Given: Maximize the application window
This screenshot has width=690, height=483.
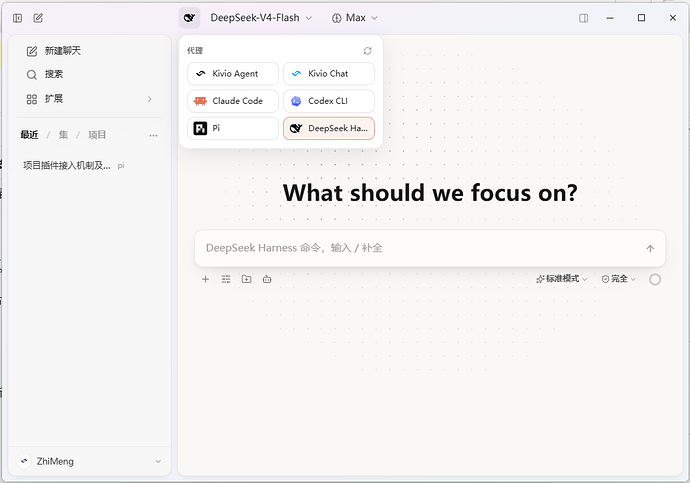Looking at the screenshot, I should coord(642,18).
